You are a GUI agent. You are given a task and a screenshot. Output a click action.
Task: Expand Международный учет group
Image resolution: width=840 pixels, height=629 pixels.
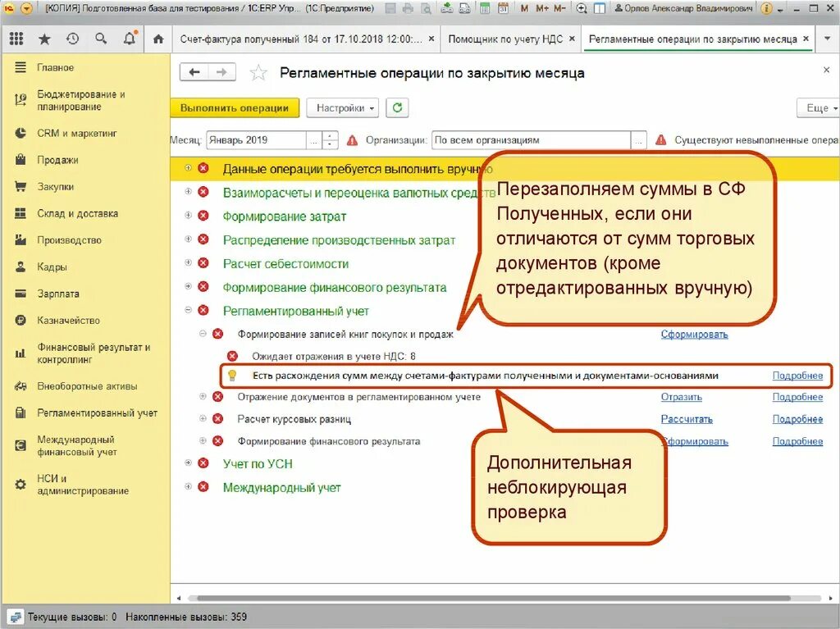(x=188, y=486)
